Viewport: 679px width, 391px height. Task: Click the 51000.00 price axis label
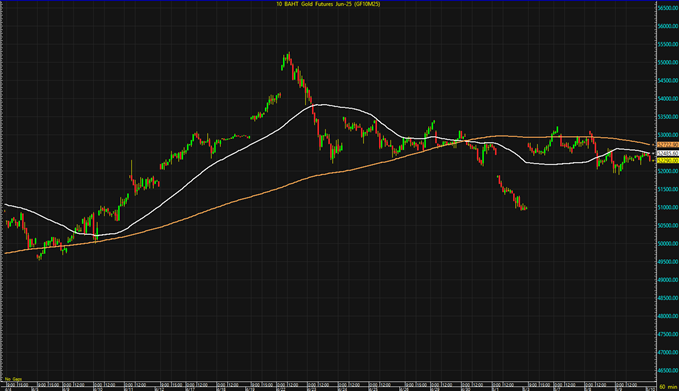coord(668,208)
